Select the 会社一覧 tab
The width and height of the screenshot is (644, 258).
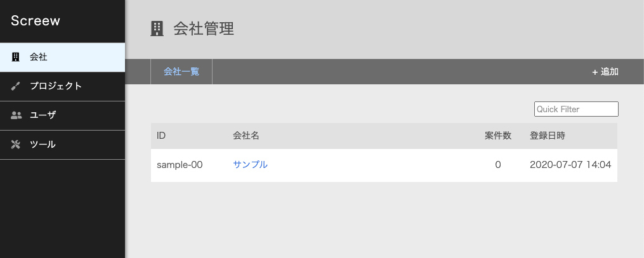(181, 72)
